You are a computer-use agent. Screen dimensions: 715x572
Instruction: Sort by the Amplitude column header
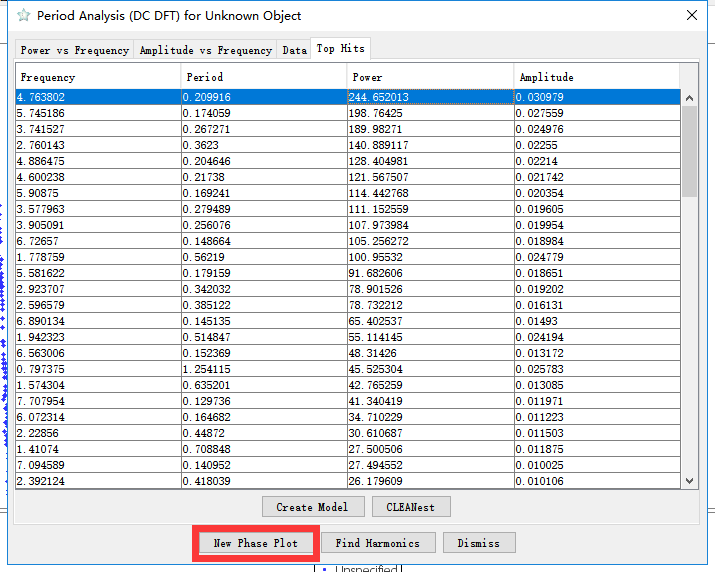click(x=597, y=77)
